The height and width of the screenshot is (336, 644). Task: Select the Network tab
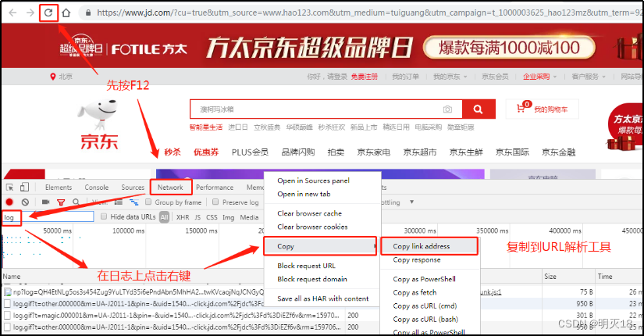[170, 188]
